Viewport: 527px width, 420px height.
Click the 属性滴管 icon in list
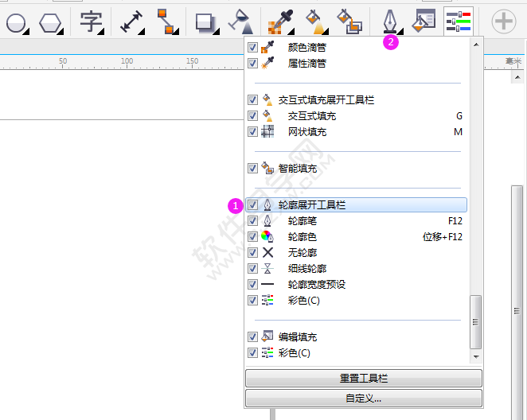tap(267, 63)
